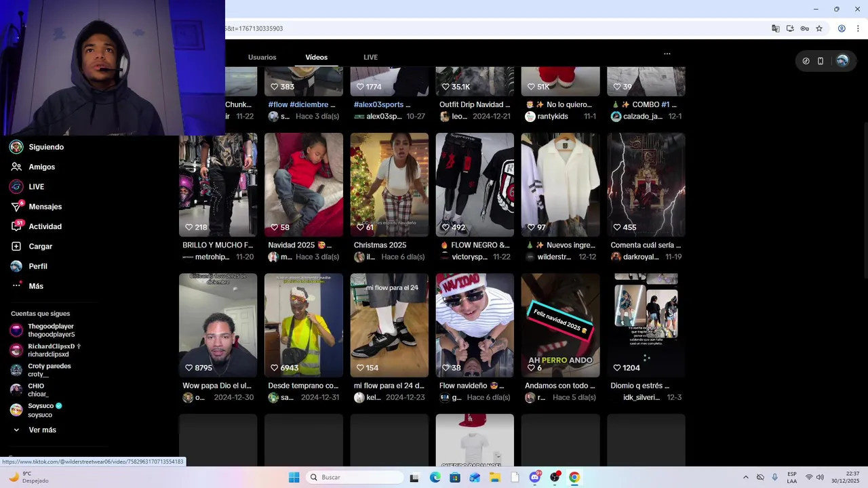
Task: Click the TikTok coins icon at top right
Action: 806,61
